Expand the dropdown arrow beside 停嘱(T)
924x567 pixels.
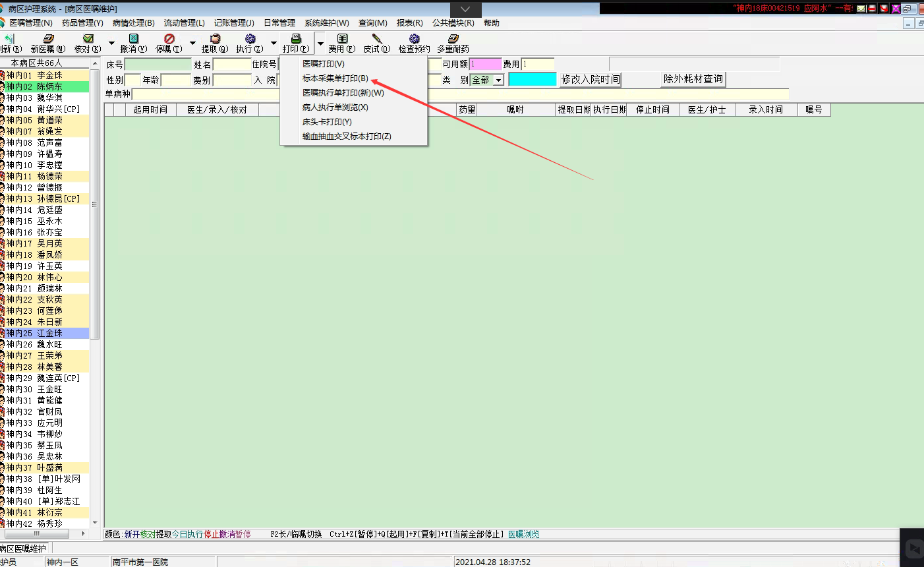[x=192, y=44]
